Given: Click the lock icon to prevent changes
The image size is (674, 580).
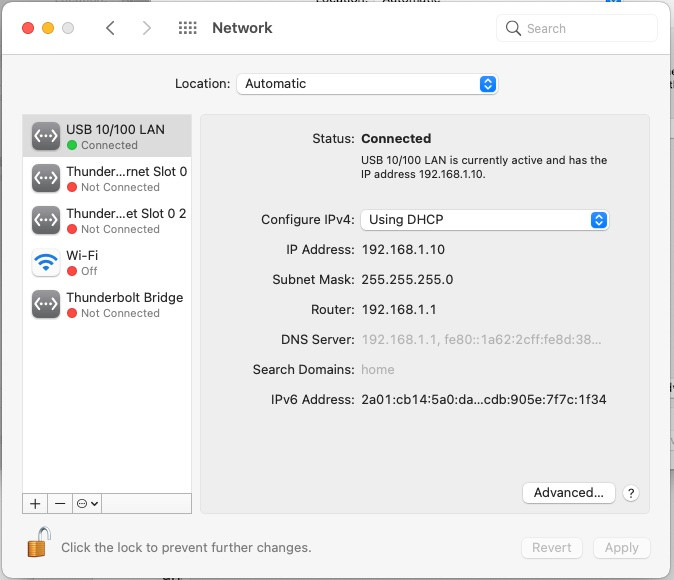Looking at the screenshot, I should tap(37, 543).
